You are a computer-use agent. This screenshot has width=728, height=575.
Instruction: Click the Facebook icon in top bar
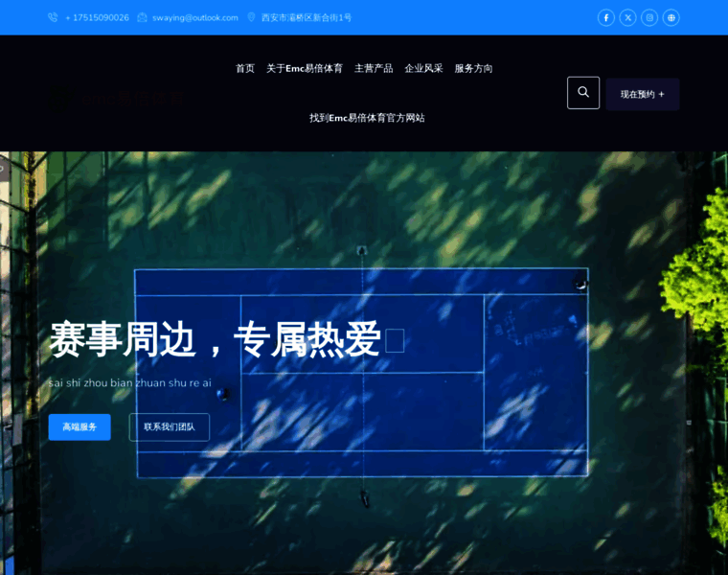[605, 17]
